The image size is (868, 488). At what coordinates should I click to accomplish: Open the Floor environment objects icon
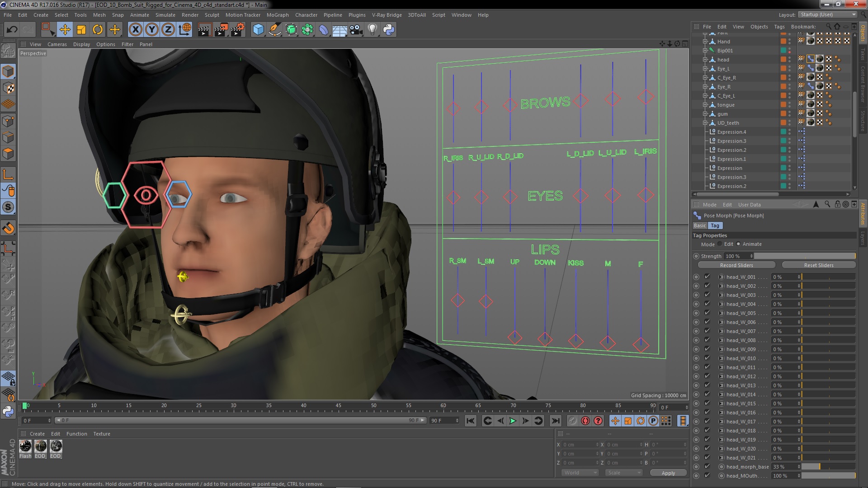pos(340,30)
